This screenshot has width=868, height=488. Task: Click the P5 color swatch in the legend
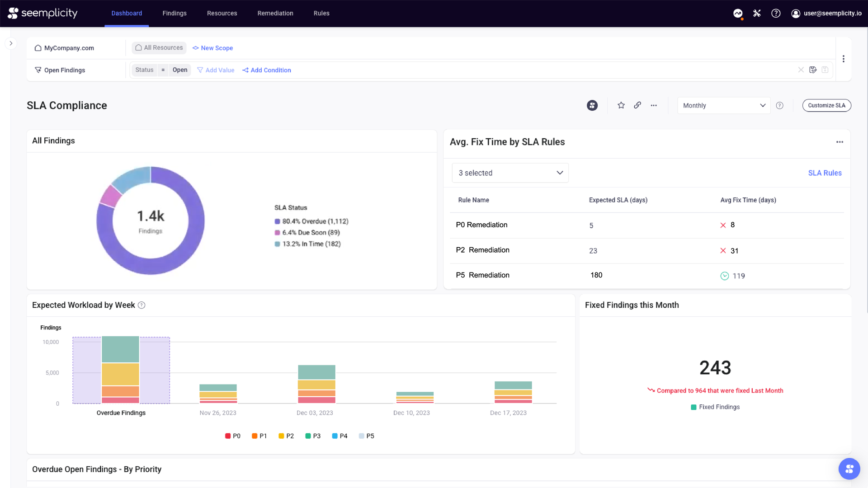click(361, 436)
